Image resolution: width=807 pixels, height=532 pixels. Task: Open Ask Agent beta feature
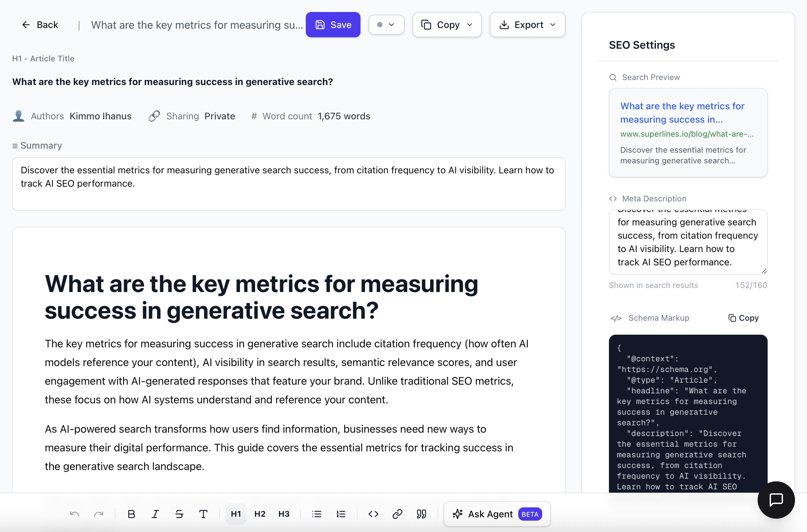496,514
